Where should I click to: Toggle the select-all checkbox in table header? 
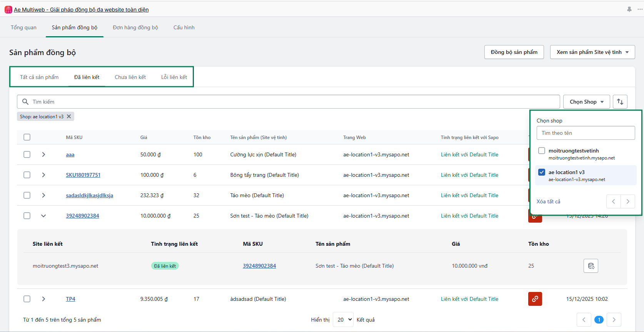27,137
